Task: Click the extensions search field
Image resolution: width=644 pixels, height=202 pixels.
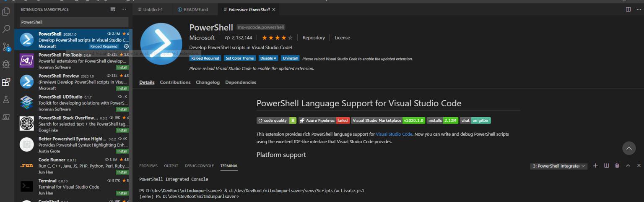Action: (74, 22)
